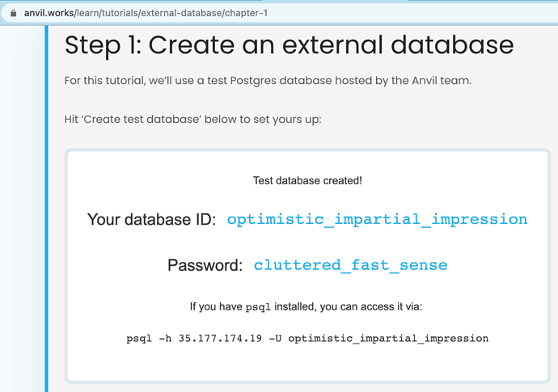The width and height of the screenshot is (558, 392).
Task: Click the padlock icon in address bar
Action: tap(14, 13)
